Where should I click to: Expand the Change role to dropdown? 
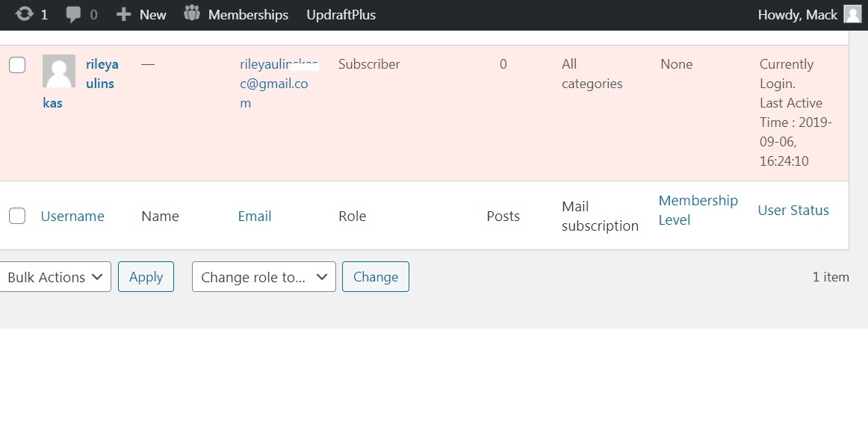coord(264,277)
